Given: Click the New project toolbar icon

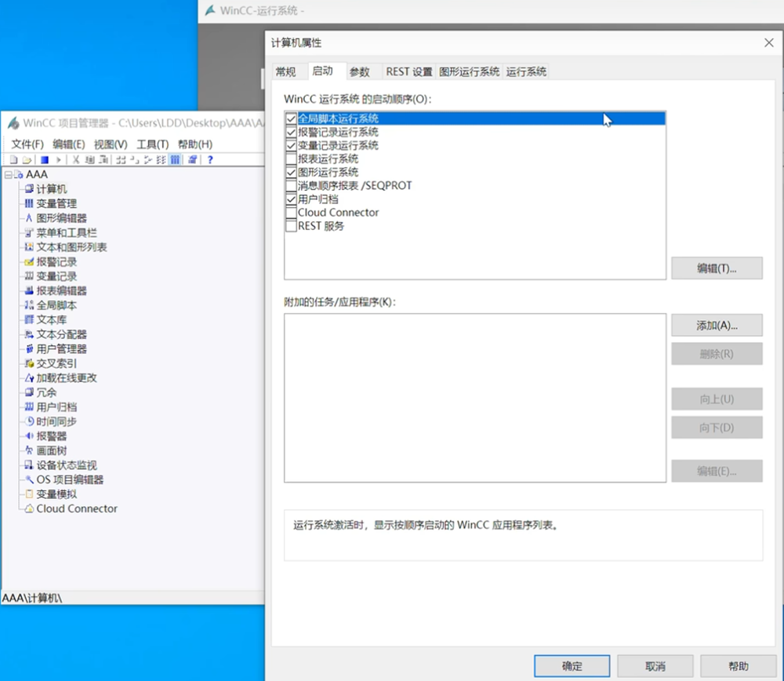Looking at the screenshot, I should 13,159.
